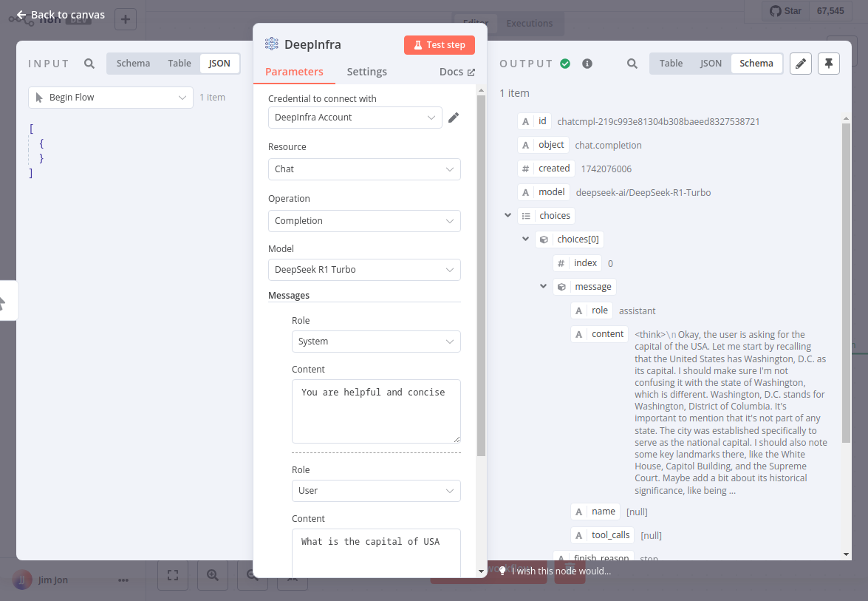Click the role schema field

[x=592, y=310]
